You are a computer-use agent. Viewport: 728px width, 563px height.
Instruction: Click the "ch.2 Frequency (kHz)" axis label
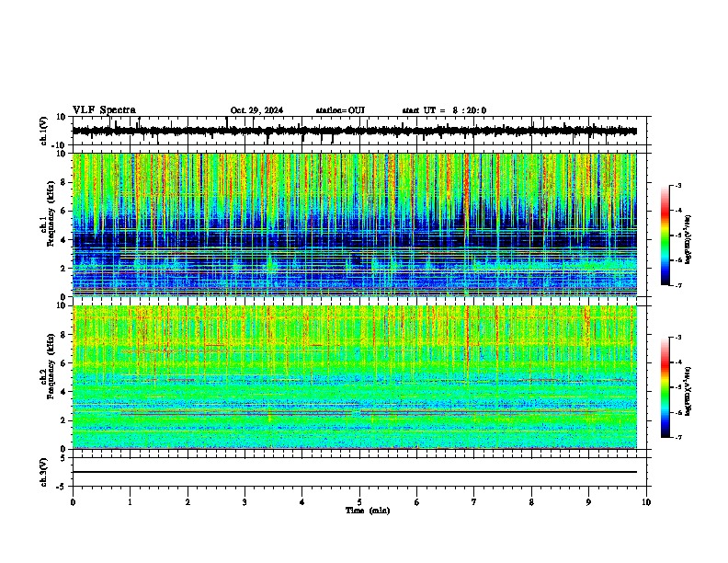coord(48,366)
